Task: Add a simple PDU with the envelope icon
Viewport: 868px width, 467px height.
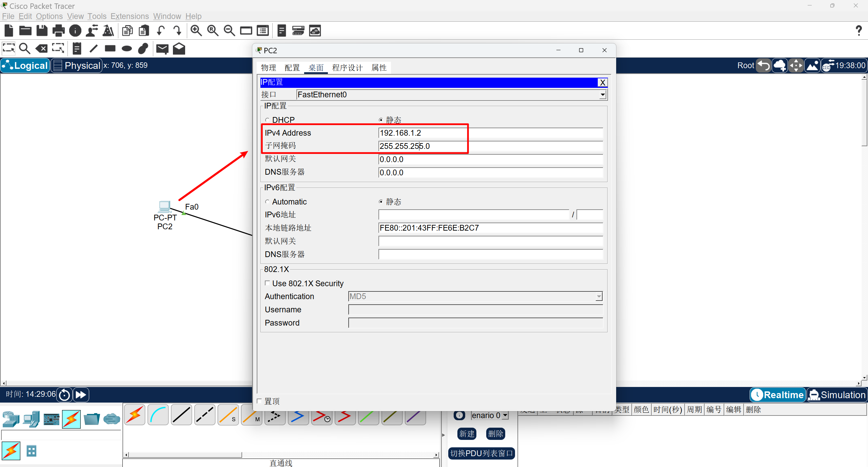Action: (x=162, y=49)
